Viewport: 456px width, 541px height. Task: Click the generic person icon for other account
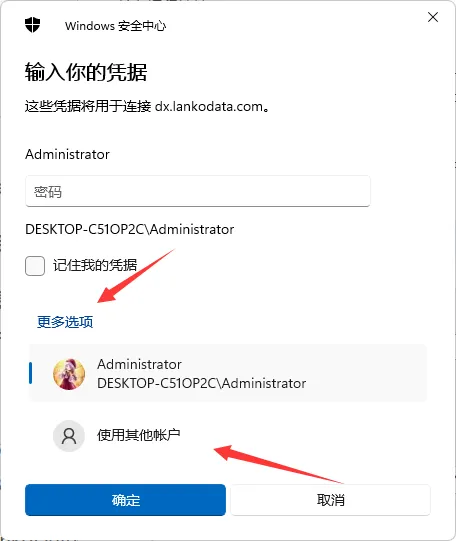coord(69,436)
